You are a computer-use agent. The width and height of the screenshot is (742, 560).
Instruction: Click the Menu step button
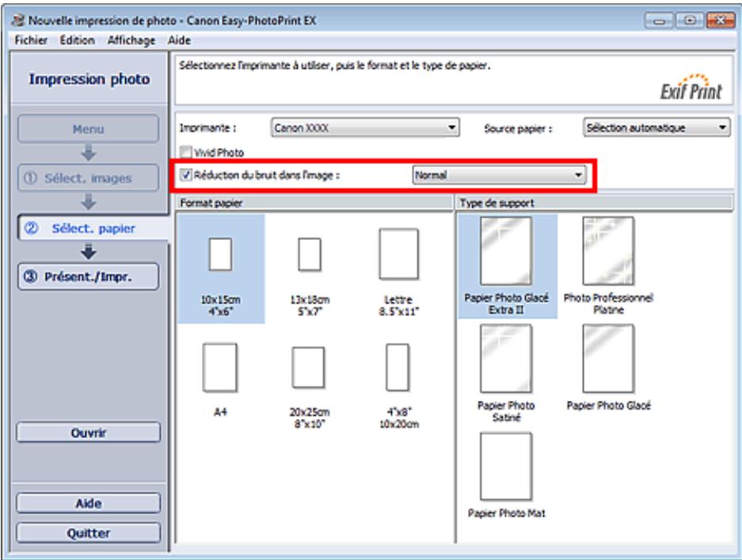point(89,129)
